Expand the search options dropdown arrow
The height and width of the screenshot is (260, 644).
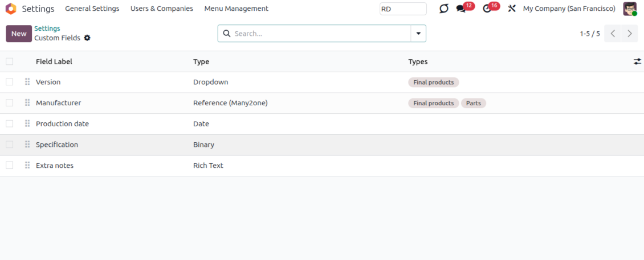pyautogui.click(x=418, y=34)
